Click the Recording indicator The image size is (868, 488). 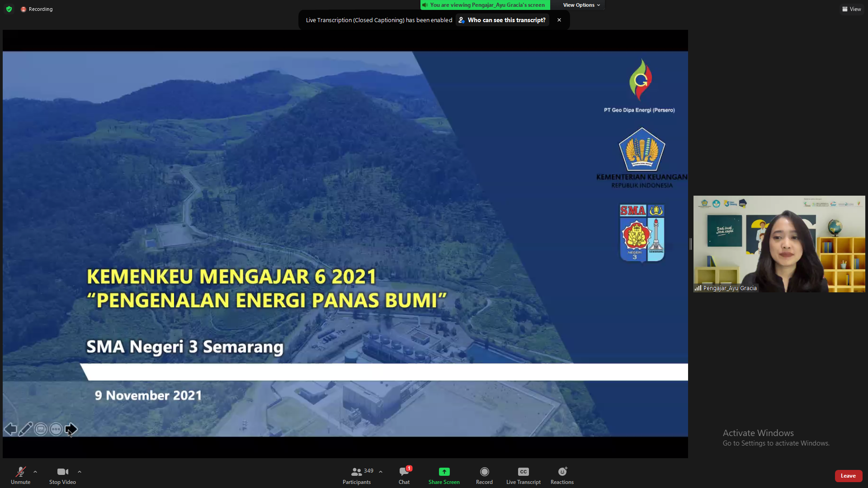point(37,9)
